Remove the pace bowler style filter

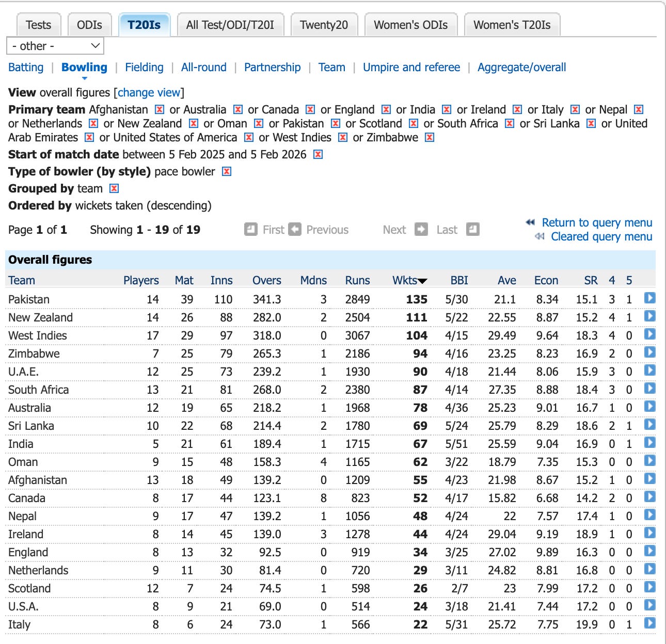[227, 171]
